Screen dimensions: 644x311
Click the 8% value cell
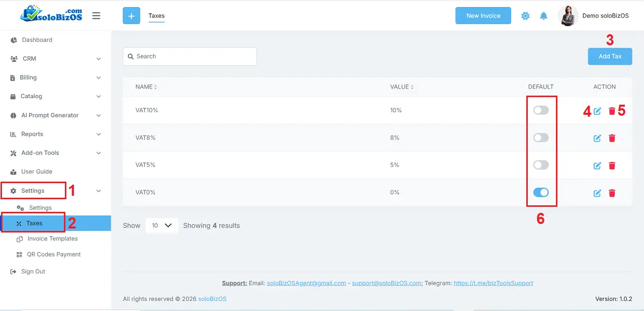click(394, 137)
